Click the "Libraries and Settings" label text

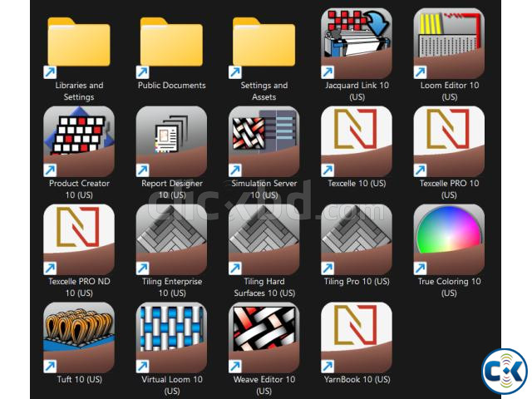[x=79, y=91]
